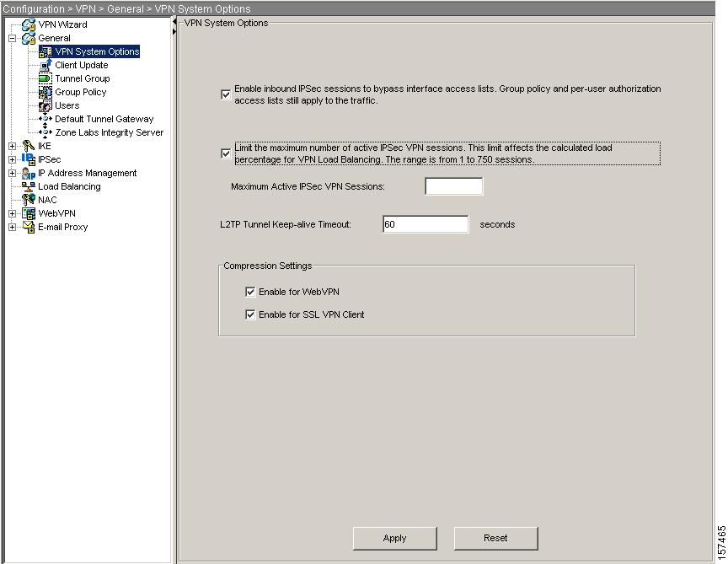This screenshot has width=728, height=564.
Task: Click the Enable for WebVPN label
Action: pyautogui.click(x=299, y=292)
